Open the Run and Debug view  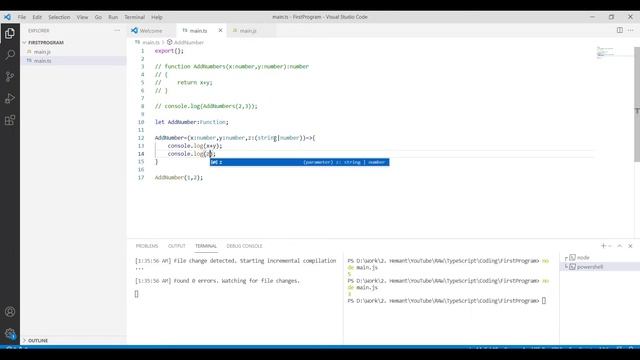[x=10, y=98]
